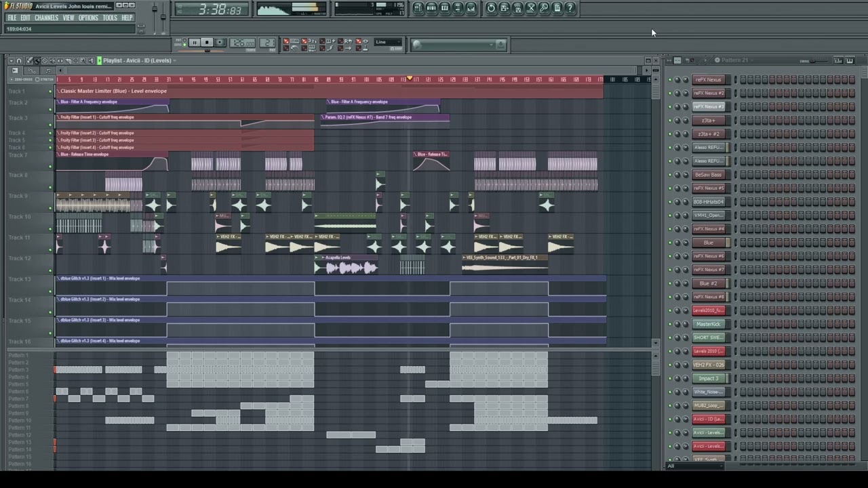Click the help question mark icon
The height and width of the screenshot is (488, 868).
tap(570, 8)
